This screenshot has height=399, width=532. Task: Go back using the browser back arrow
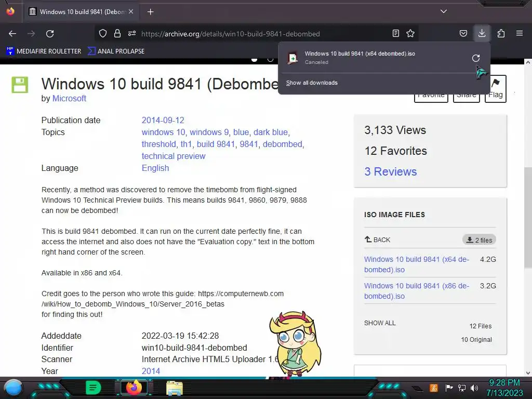(x=12, y=34)
